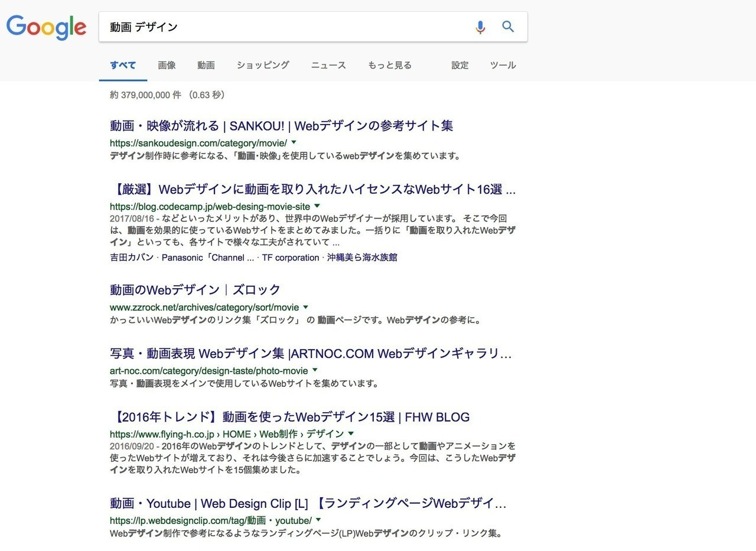Expand dropdown arrow beside www.zzrock.net URL
Viewport: 756px width, 551px height.
[x=305, y=307]
